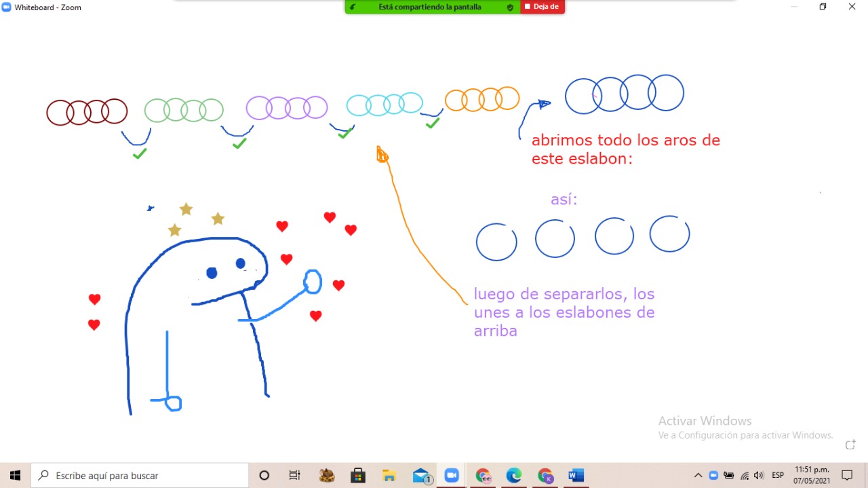This screenshot has height=488, width=868.
Task: Click the Zoom meeting icon in system tray
Action: 713,476
